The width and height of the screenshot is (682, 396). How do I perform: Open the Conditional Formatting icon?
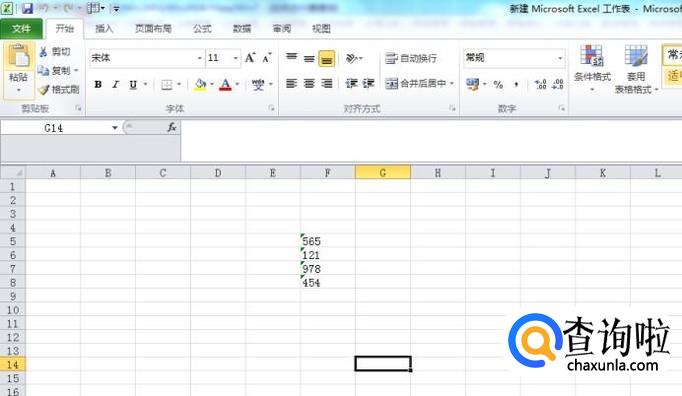tap(592, 56)
